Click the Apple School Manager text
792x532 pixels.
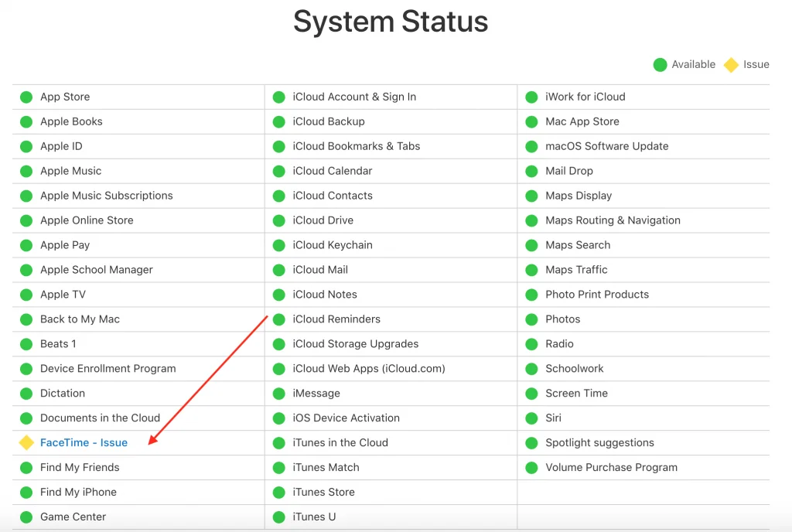point(97,270)
